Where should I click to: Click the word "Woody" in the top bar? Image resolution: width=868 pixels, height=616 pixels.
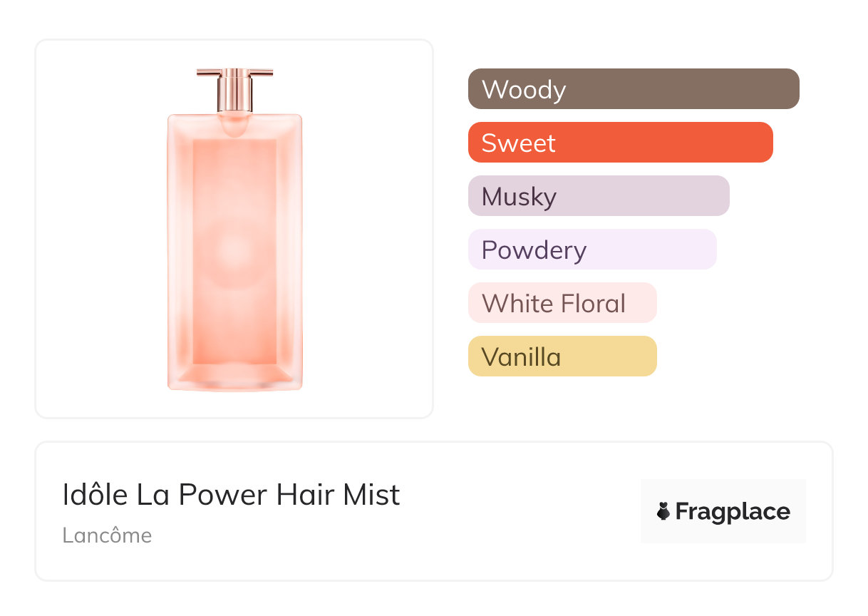tap(524, 90)
